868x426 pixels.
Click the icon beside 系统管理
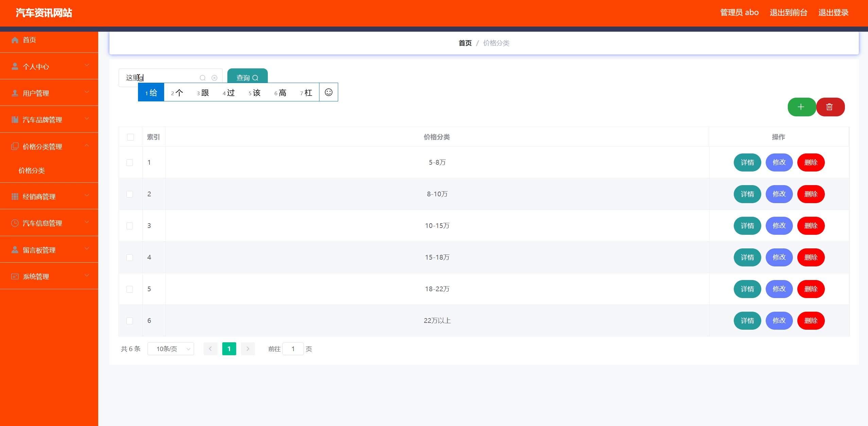tap(15, 276)
